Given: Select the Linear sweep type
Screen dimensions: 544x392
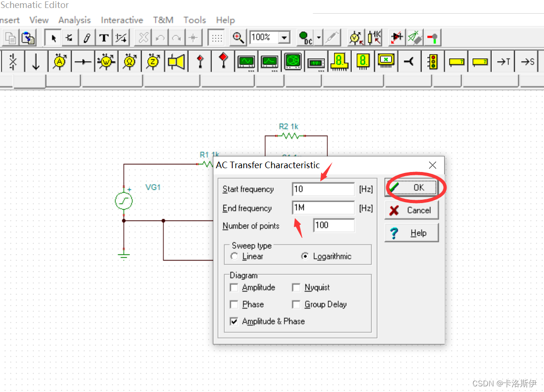Looking at the screenshot, I should point(234,256).
